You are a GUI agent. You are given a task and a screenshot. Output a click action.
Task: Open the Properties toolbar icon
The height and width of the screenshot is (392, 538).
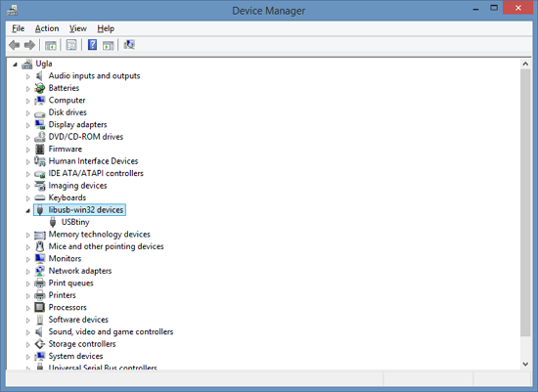[x=71, y=45]
